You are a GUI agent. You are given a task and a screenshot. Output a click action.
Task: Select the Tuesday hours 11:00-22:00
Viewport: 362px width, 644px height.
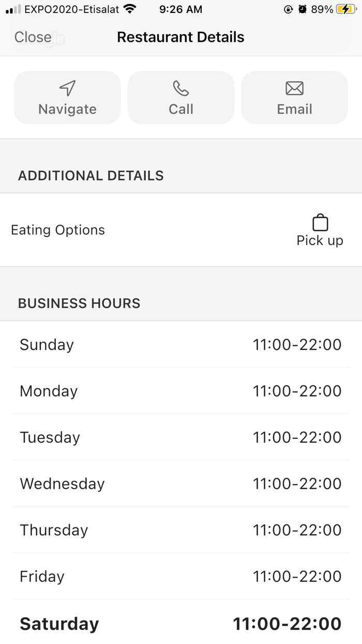coord(297,437)
